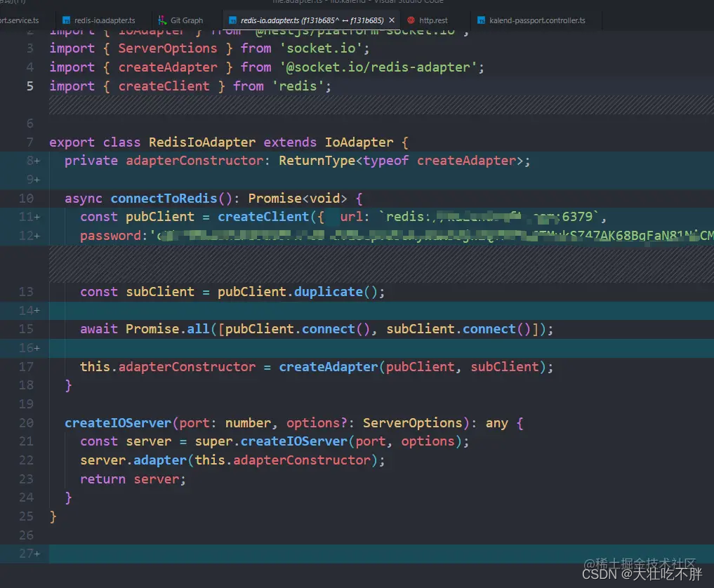This screenshot has height=588, width=714.
Task: Click 'createAdapter' call on line 17
Action: click(x=329, y=367)
